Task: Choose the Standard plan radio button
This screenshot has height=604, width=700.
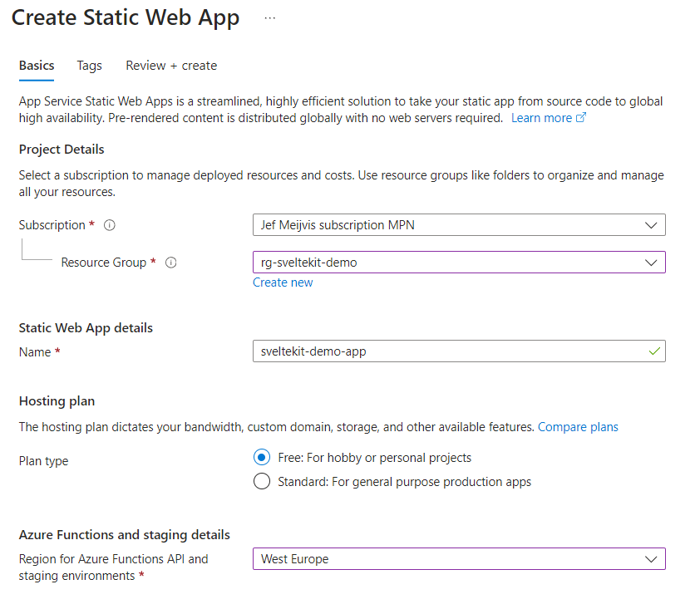Action: (262, 482)
